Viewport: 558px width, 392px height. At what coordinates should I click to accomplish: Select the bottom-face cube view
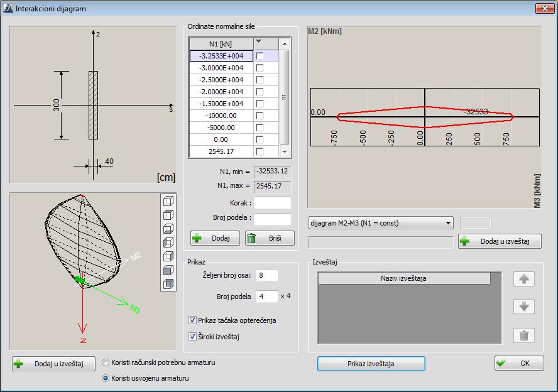[168, 229]
